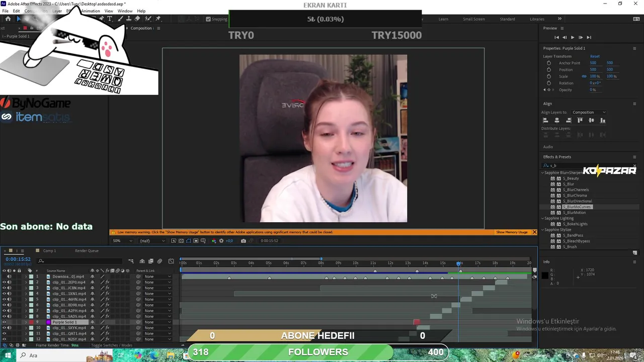
Task: Select the Clone Stamp tool
Action: tap(129, 19)
